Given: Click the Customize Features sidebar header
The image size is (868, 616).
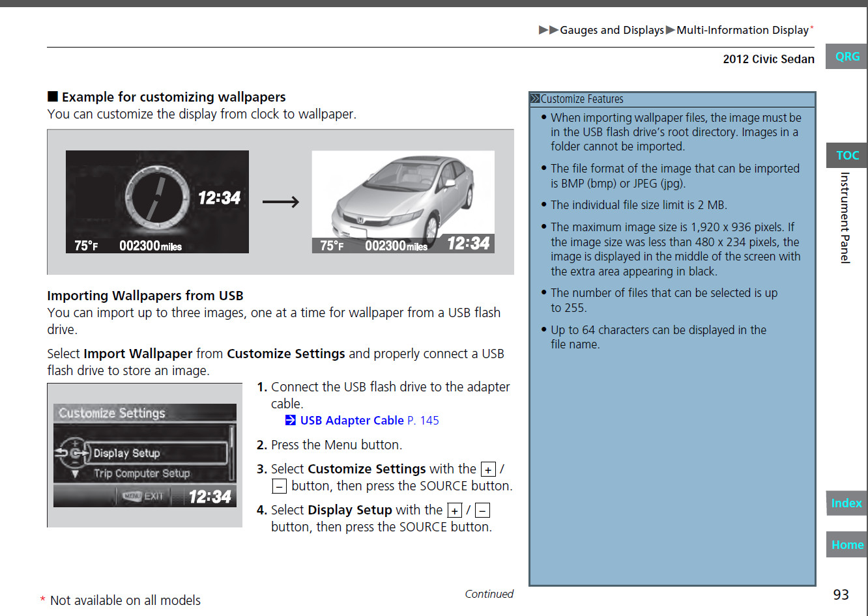Looking at the screenshot, I should coord(673,99).
